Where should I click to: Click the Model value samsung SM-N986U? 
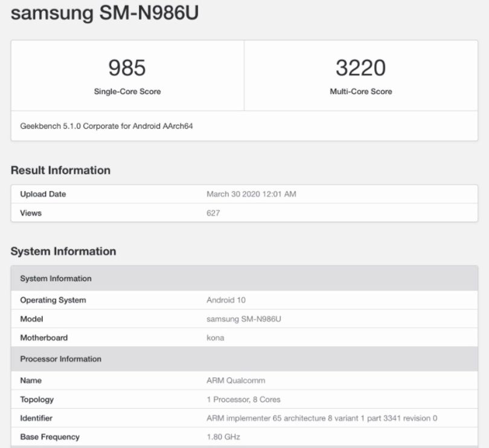tap(244, 319)
